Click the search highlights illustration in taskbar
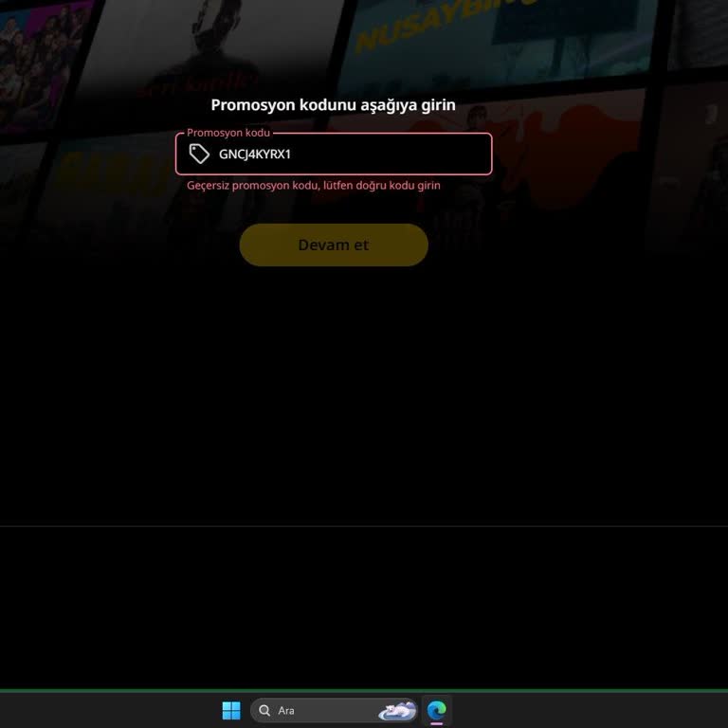Viewport: 728px width, 728px height. pos(397,710)
